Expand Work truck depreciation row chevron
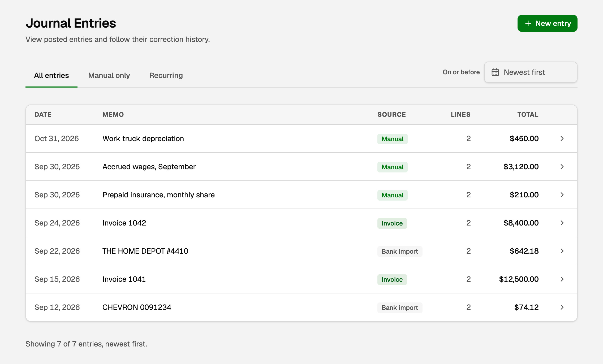Image resolution: width=603 pixels, height=364 pixels. click(x=562, y=138)
